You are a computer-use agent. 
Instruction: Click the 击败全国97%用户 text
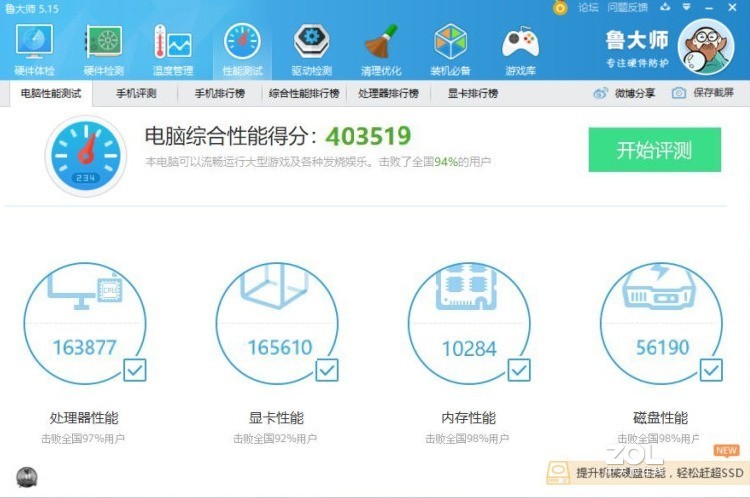click(83, 439)
